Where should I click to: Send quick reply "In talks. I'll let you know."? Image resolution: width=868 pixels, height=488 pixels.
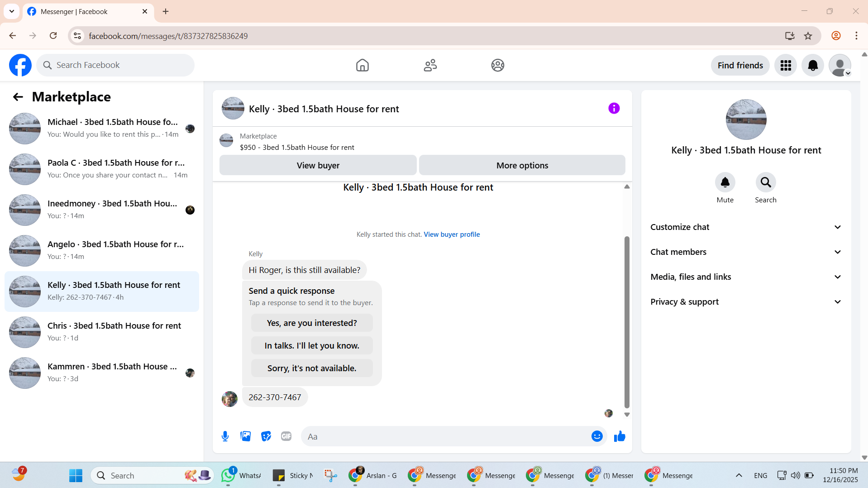[x=312, y=345]
